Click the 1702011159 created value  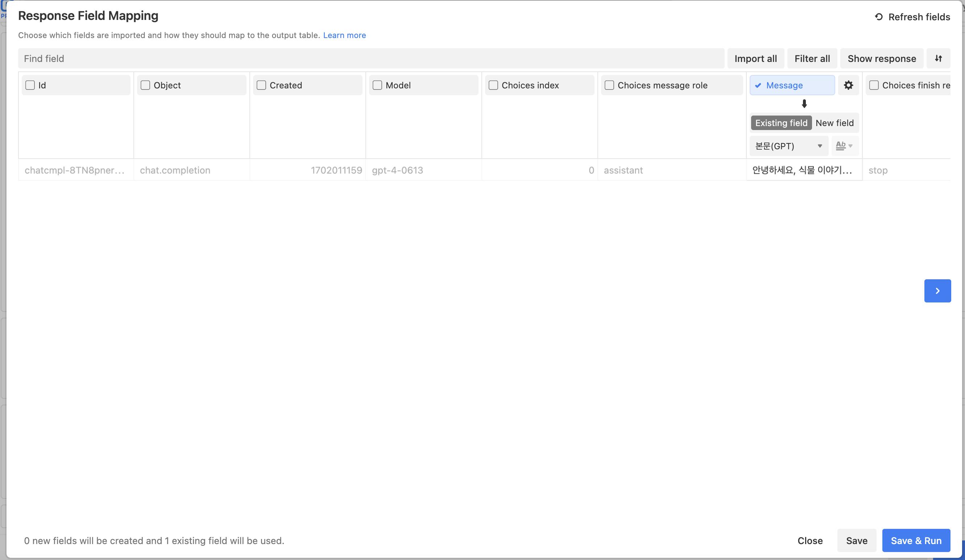click(308, 170)
